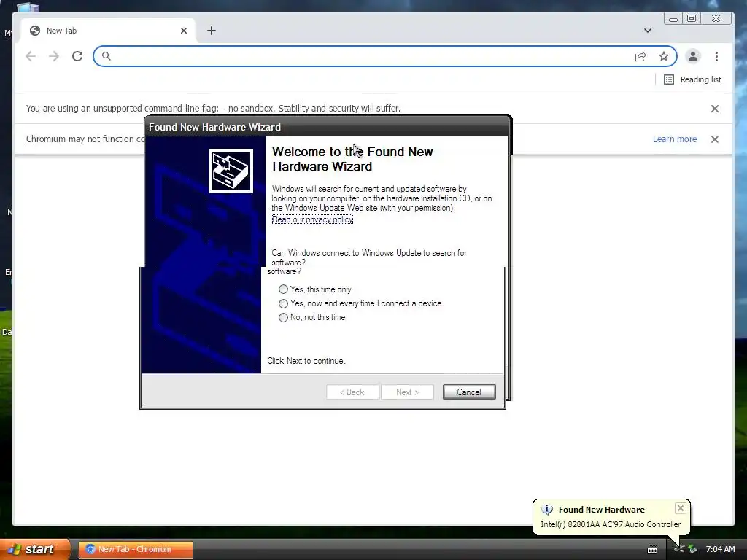Click the Chromium icon on taskbar button
The width and height of the screenshot is (747, 560).
coord(90,549)
